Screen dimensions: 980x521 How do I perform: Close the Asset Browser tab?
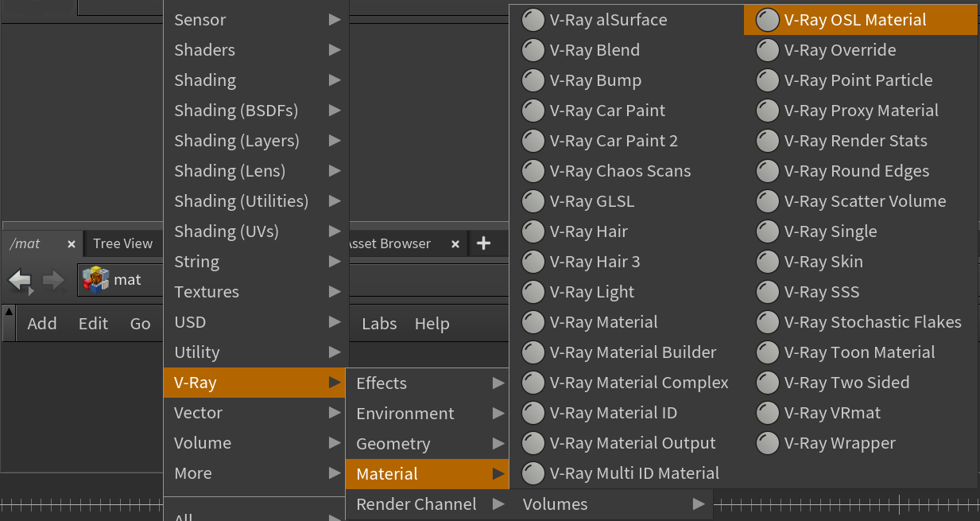(x=455, y=244)
